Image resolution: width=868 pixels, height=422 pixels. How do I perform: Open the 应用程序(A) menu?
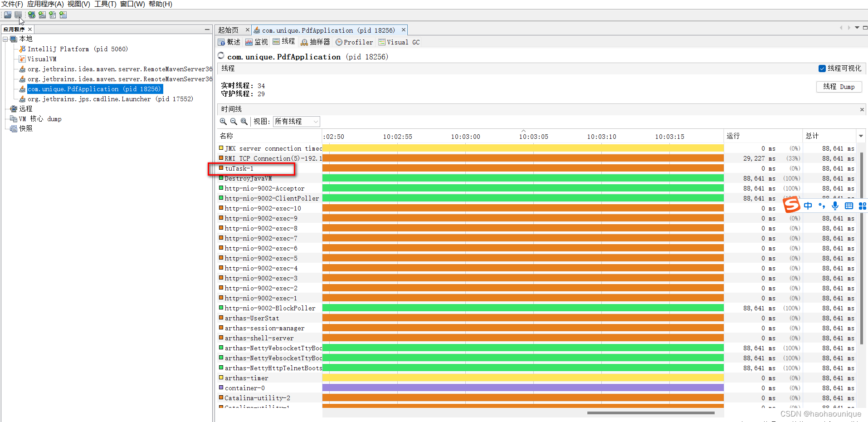(x=45, y=4)
